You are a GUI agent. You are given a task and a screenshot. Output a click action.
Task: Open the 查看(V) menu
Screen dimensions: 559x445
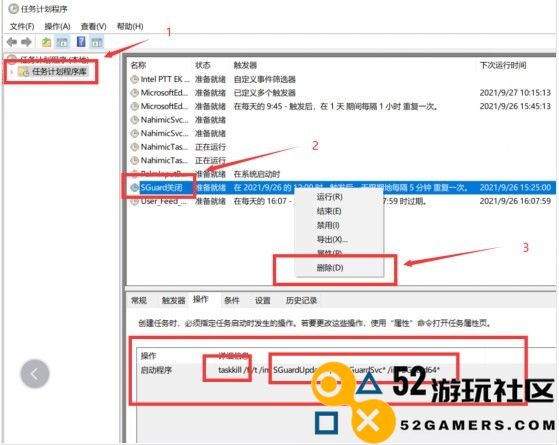tap(93, 26)
